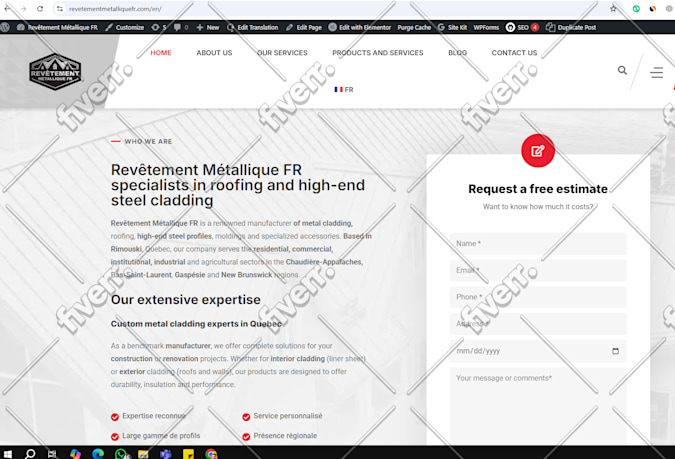The height and width of the screenshot is (459, 675).
Task: Open Site Kit in admin bar
Action: pos(452,27)
